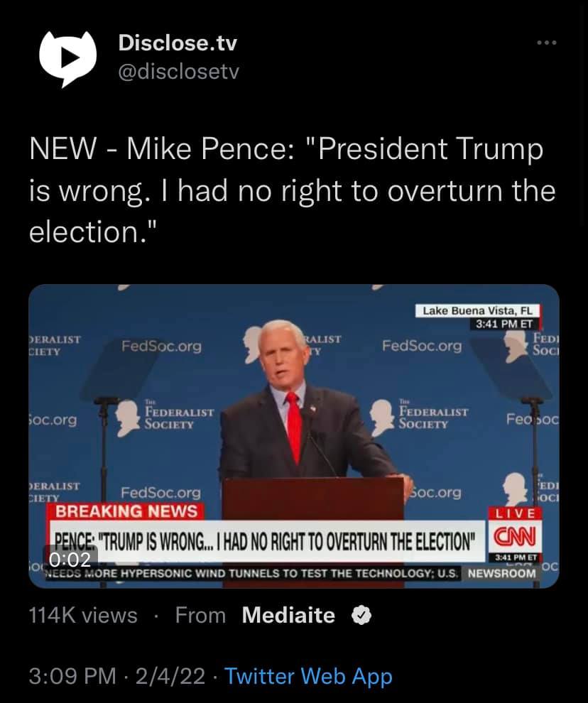The image size is (588, 703).
Task: Click the 0:02 video time indicator
Action: [x=70, y=560]
